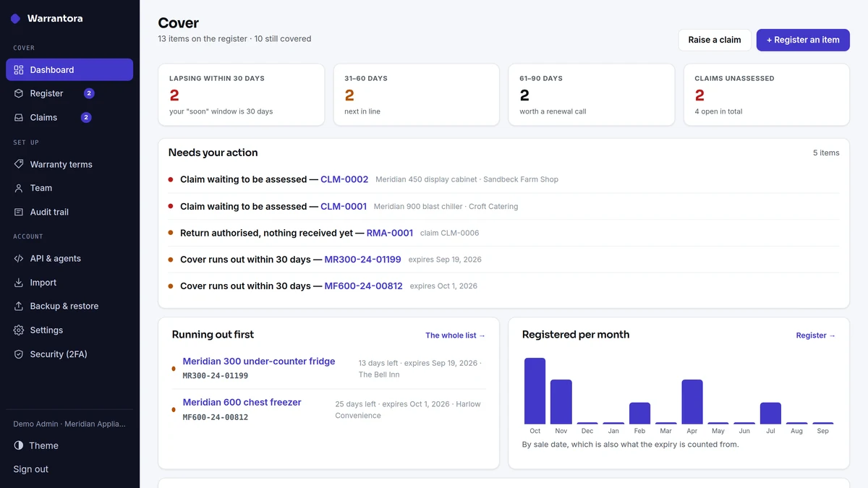Click the Warranty terms tag icon
The width and height of the screenshot is (868, 488).
pyautogui.click(x=19, y=164)
